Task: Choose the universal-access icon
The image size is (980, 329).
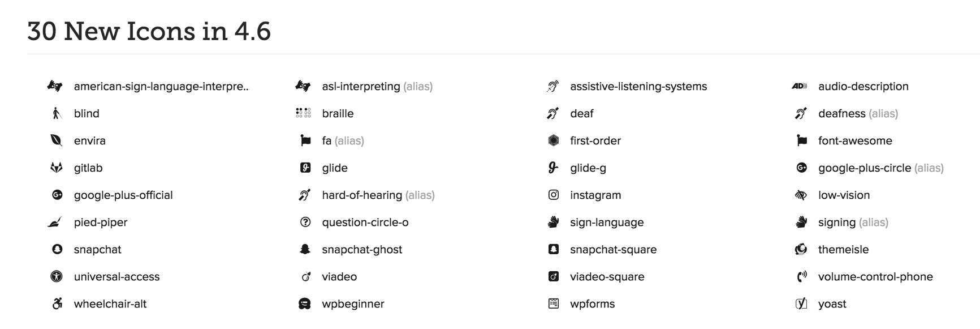Action: coord(57,276)
